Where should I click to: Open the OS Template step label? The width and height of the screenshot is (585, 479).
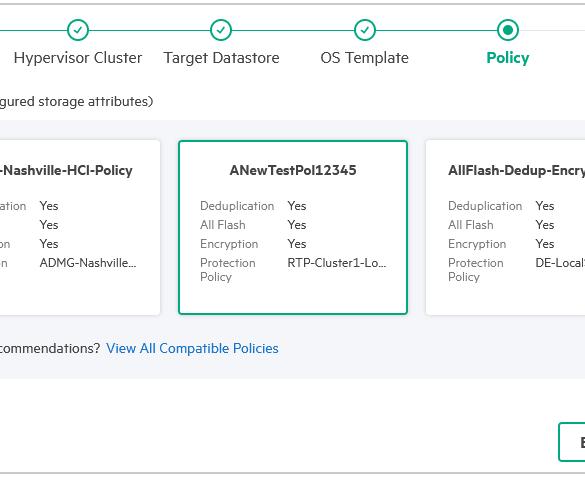(x=365, y=58)
